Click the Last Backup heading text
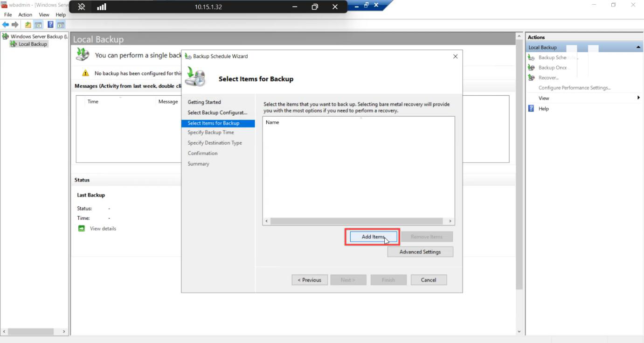644x343 pixels. (x=91, y=195)
